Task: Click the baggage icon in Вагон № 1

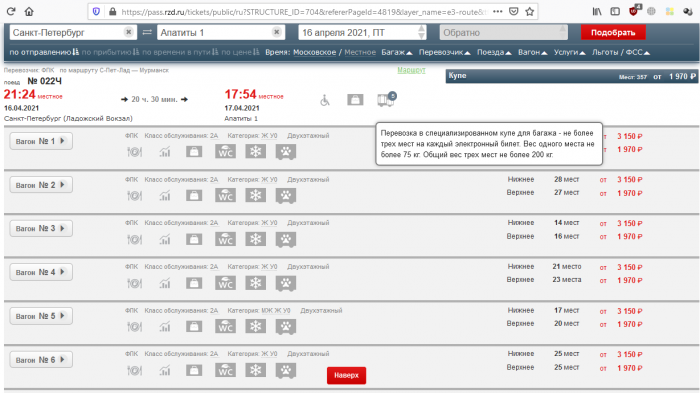Action: 194,152
